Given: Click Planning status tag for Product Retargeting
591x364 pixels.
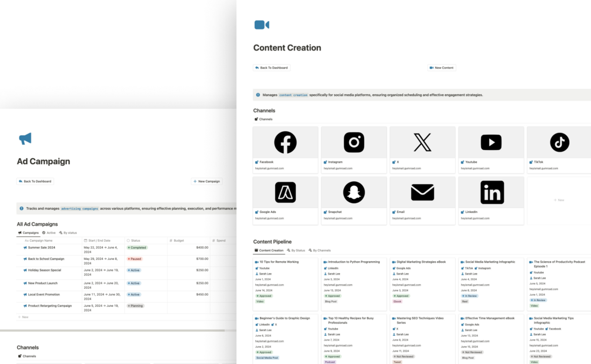Looking at the screenshot, I should [x=135, y=306].
